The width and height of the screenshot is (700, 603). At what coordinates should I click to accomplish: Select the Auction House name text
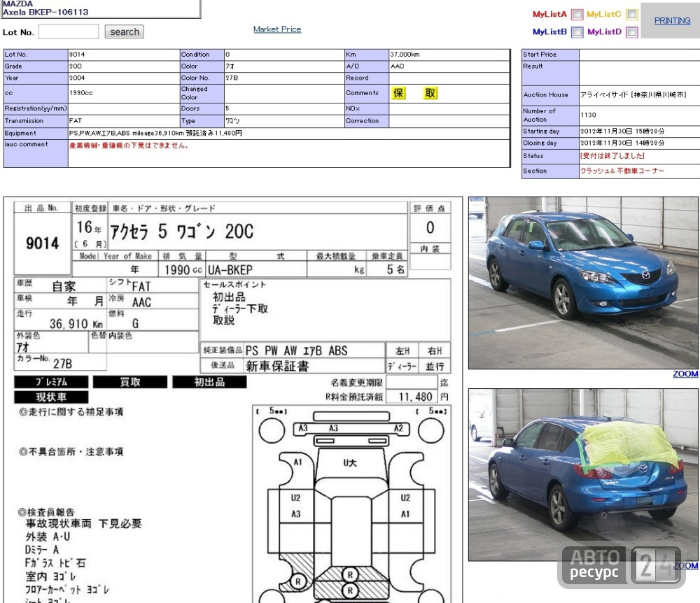tap(633, 95)
